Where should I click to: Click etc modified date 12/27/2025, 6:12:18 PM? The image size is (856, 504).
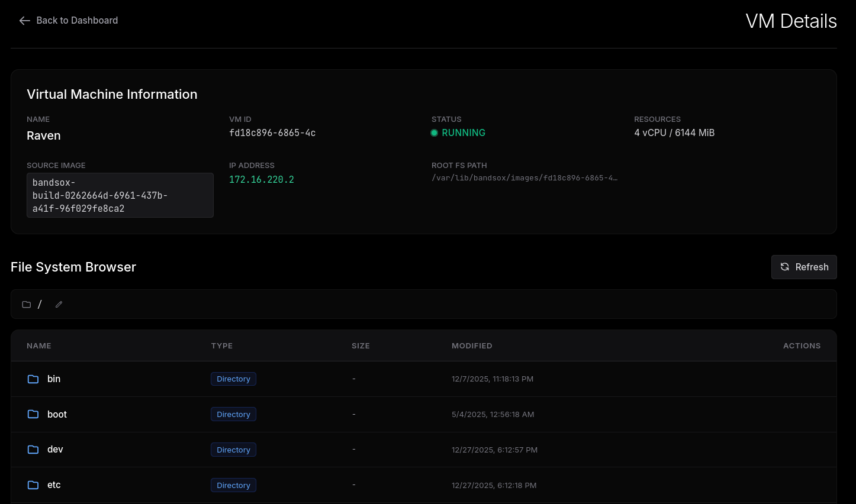pyautogui.click(x=494, y=486)
